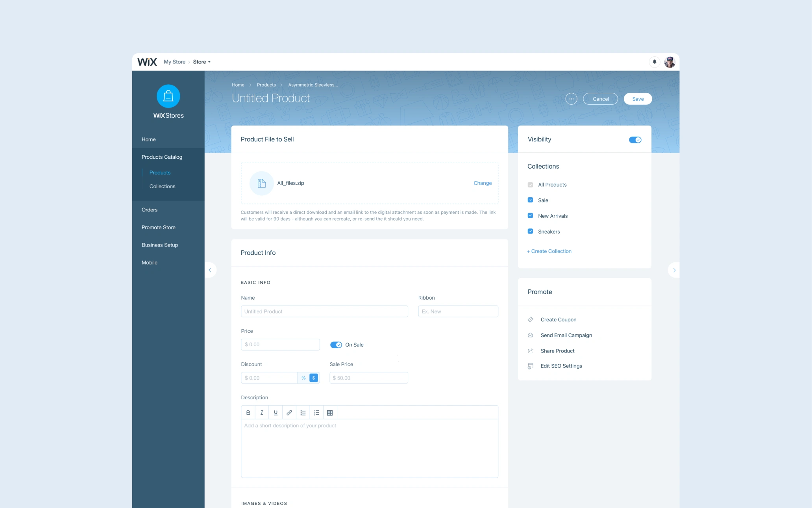
Task: Disable the On Sale switch
Action: (336, 345)
